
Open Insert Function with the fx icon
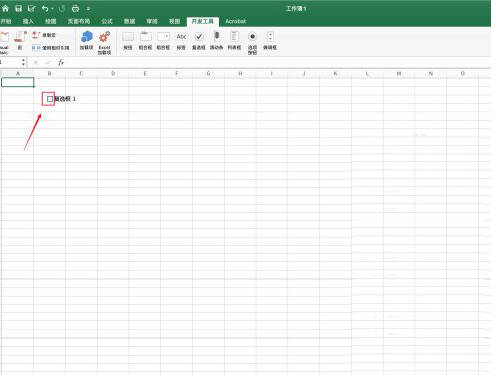coord(61,62)
